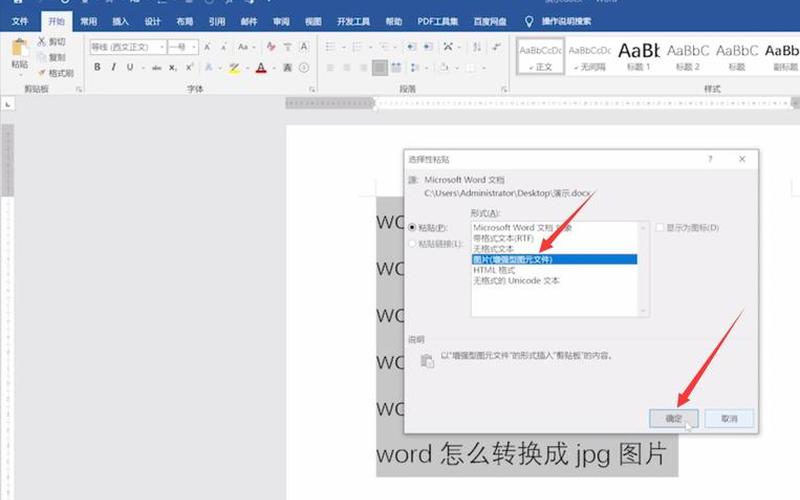Image resolution: width=800 pixels, height=500 pixels.
Task: Click the help question mark in dialog
Action: click(x=710, y=159)
